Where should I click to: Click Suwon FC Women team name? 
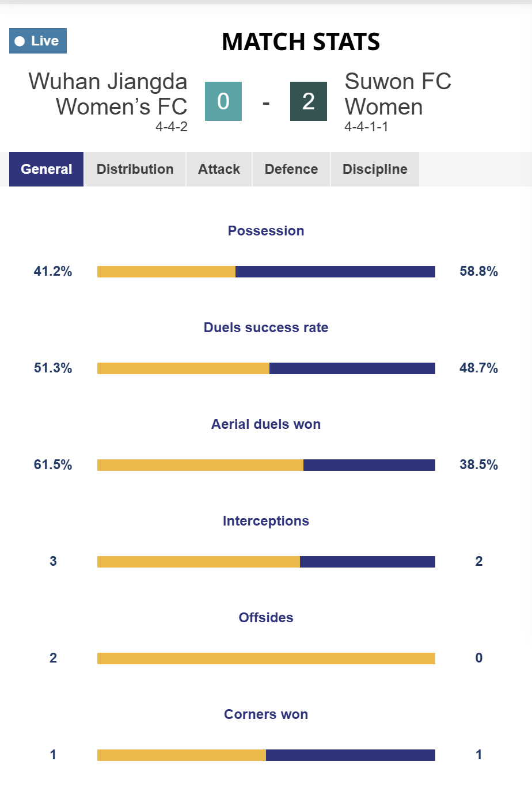pos(397,94)
